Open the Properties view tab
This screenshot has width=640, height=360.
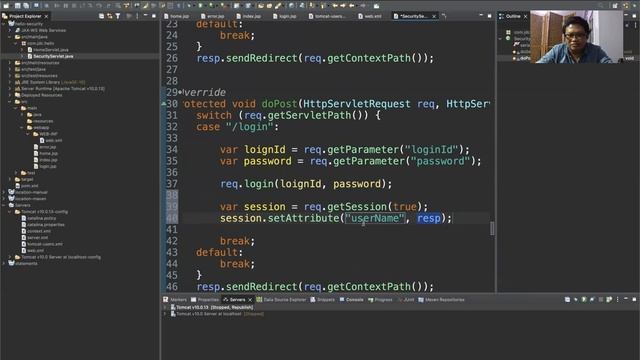coord(205,300)
